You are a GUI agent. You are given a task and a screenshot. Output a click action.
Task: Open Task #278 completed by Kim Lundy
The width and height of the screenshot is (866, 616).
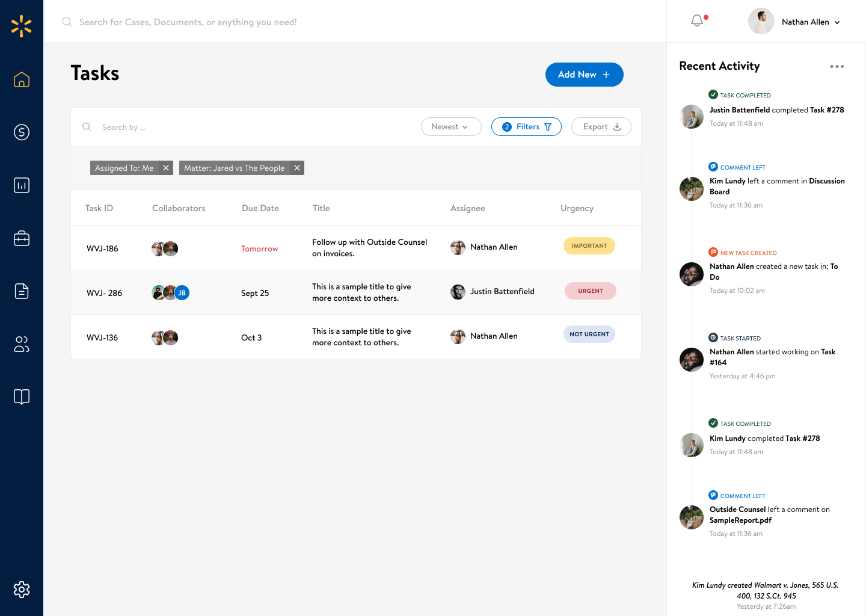pyautogui.click(x=803, y=439)
